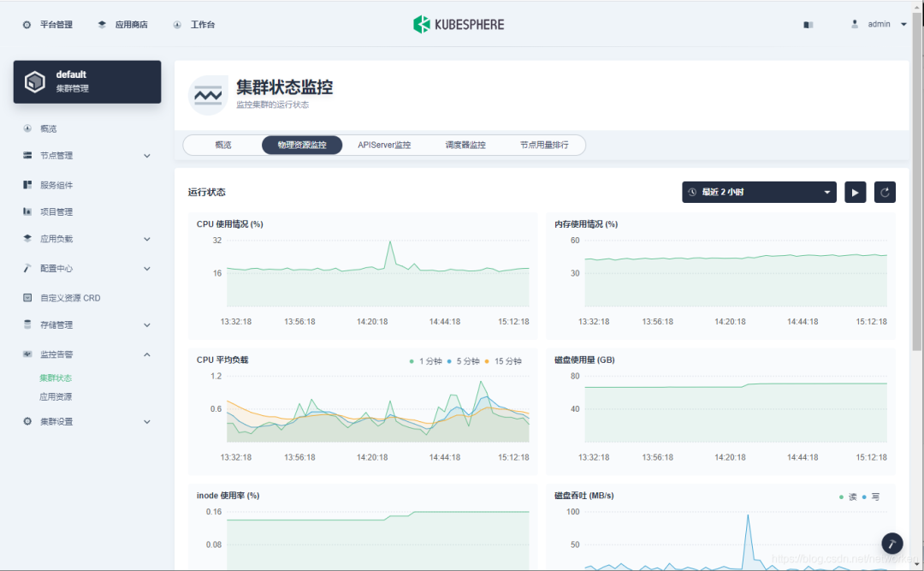The width and height of the screenshot is (924, 571).
Task: Open the admin account dropdown arrow
Action: coord(903,24)
